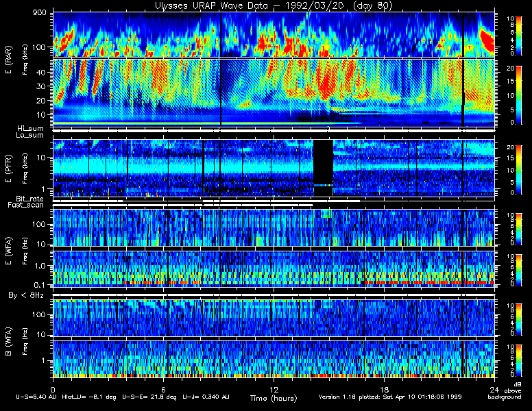Click the 6 hour tick on time axis
This screenshot has width=532, height=411.
point(163,386)
